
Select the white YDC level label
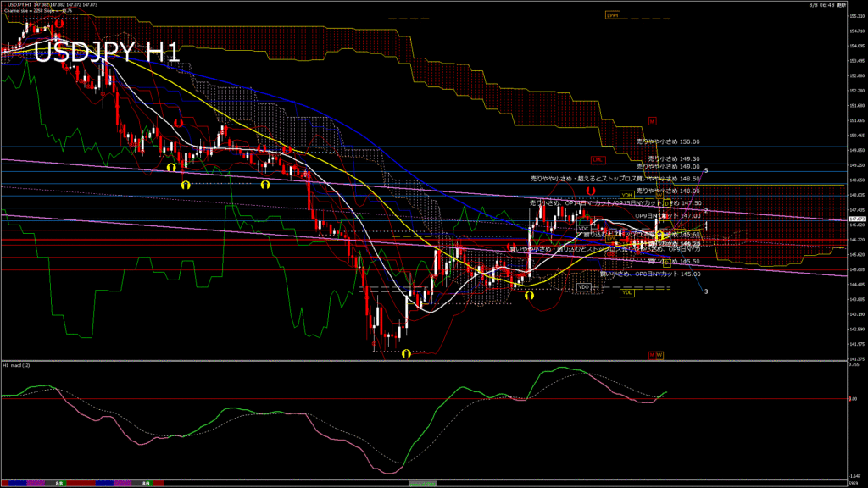pos(583,229)
